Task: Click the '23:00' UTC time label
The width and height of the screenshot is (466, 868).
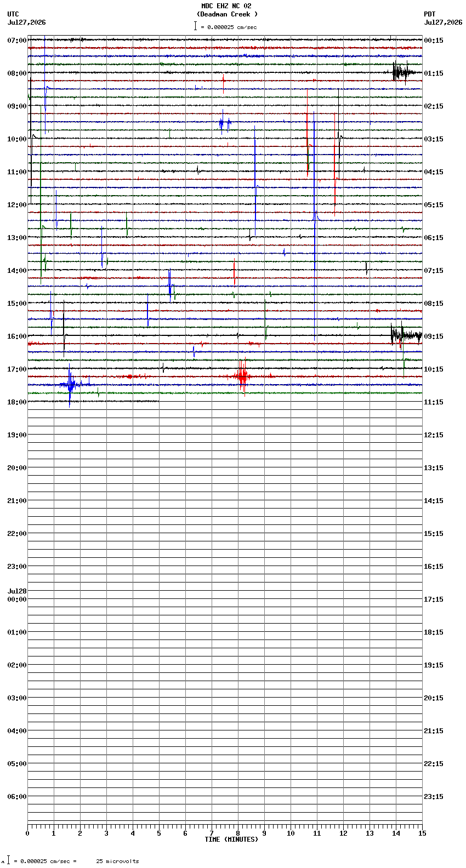Action: click(x=17, y=567)
